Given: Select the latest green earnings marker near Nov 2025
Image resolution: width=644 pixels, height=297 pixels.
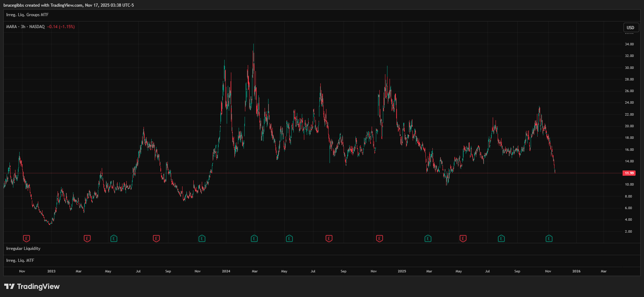Looking at the screenshot, I should click(549, 239).
